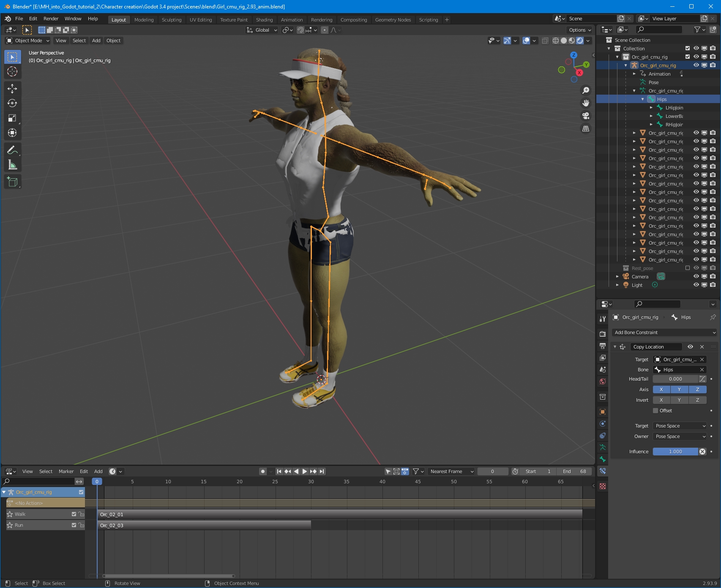Switch to solid viewport shading
This screenshot has height=588, width=721.
click(x=564, y=41)
